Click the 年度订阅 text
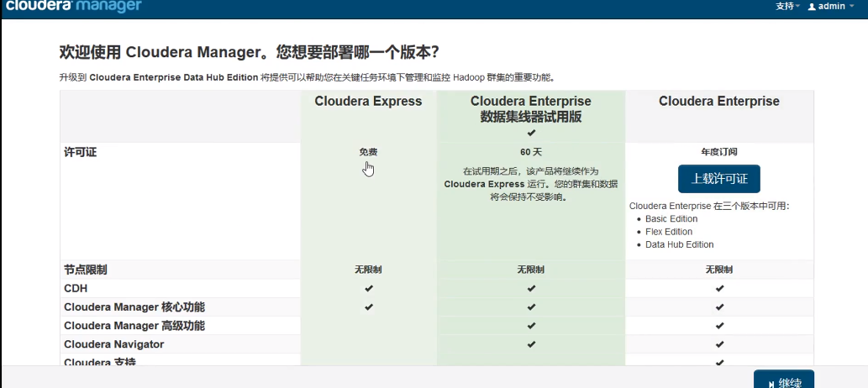 click(x=719, y=152)
